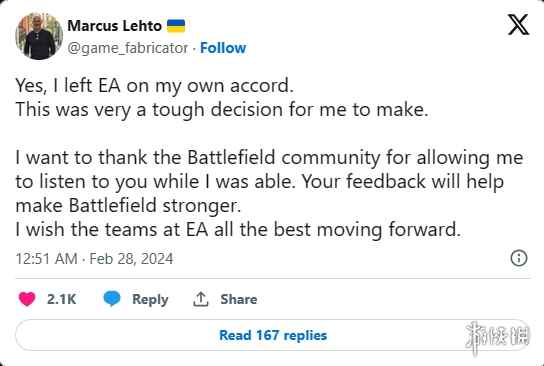This screenshot has width=544, height=366.
Task: Click the 2.1K likes count
Action: 61,299
